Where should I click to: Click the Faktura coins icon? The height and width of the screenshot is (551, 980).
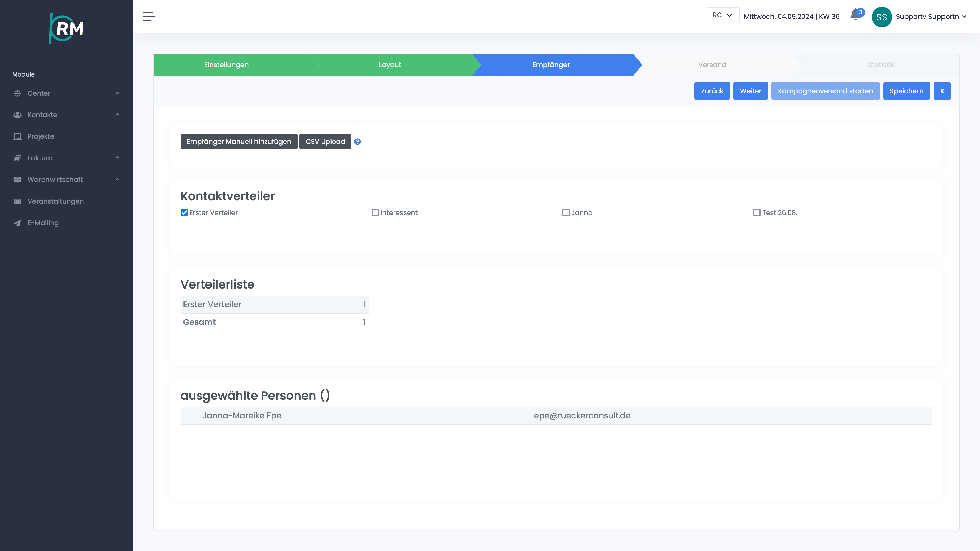18,158
